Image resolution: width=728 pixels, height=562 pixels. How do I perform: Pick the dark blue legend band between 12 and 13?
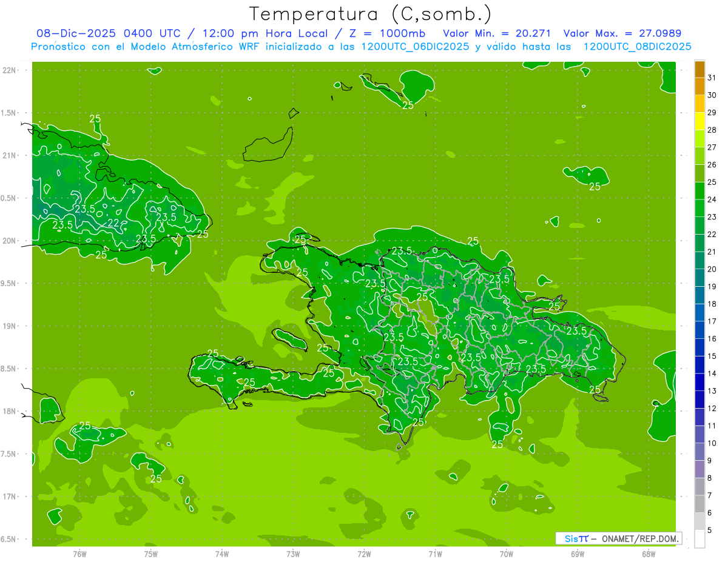point(699,400)
